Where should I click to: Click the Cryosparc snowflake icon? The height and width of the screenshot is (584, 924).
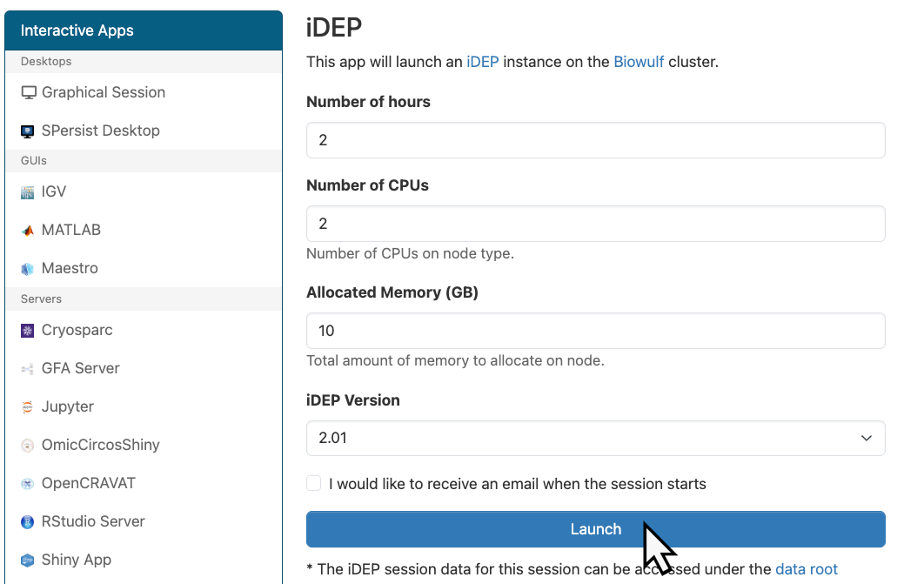tap(27, 331)
